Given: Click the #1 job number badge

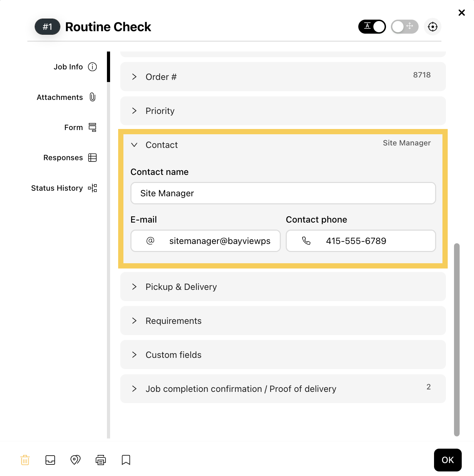Looking at the screenshot, I should 47,27.
